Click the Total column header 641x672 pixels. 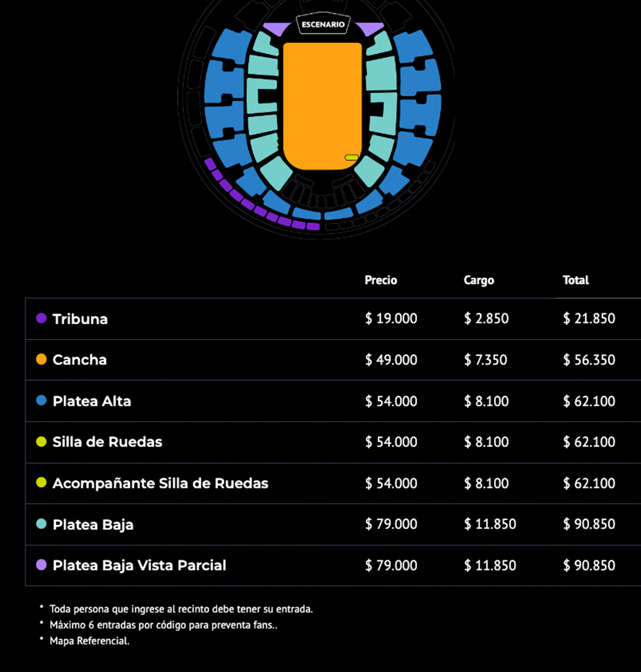pos(576,280)
